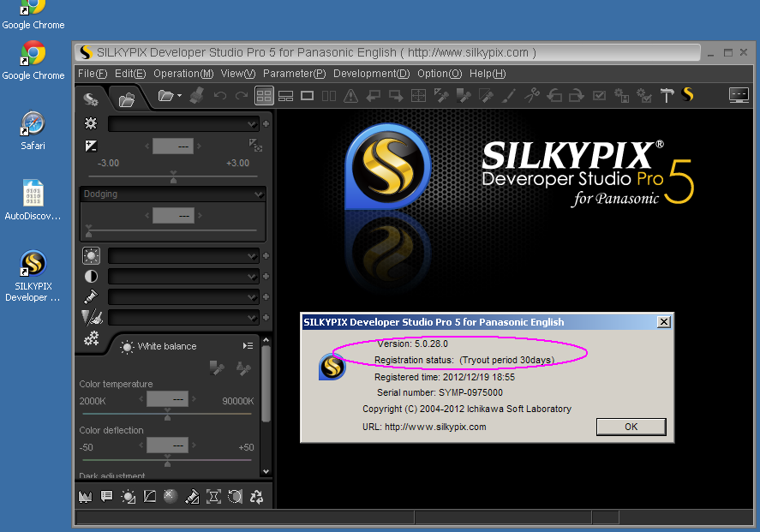Increase Color deflection with right arrow
Image resolution: width=760 pixels, height=532 pixels.
(x=194, y=445)
